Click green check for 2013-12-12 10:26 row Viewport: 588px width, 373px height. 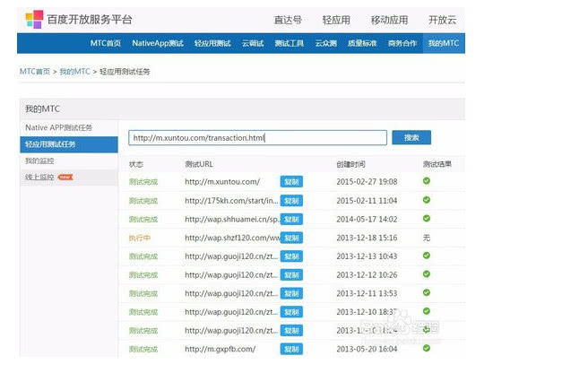pyautogui.click(x=427, y=274)
